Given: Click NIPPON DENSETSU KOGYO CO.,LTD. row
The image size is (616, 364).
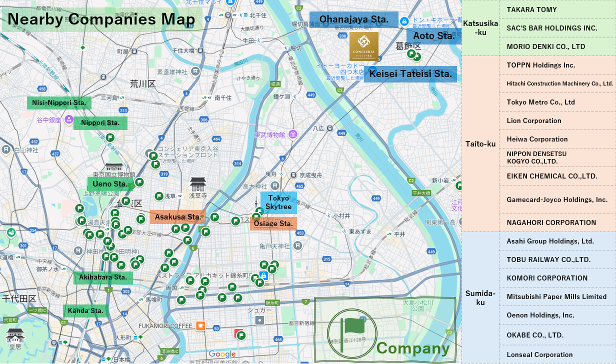Looking at the screenshot, I should (557, 157).
